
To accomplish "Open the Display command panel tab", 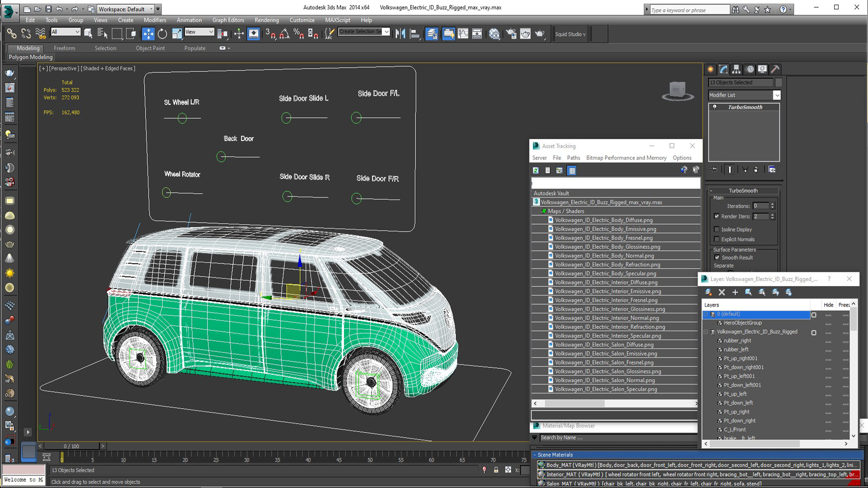I will [763, 69].
